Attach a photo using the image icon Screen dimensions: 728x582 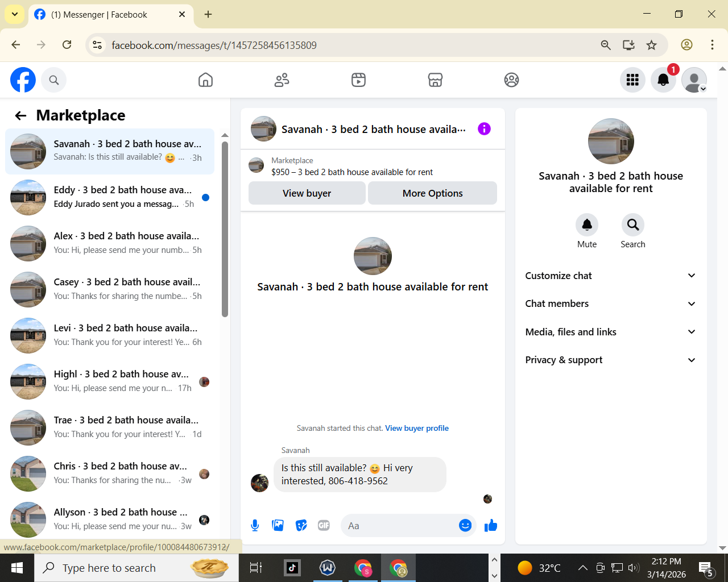(x=278, y=526)
